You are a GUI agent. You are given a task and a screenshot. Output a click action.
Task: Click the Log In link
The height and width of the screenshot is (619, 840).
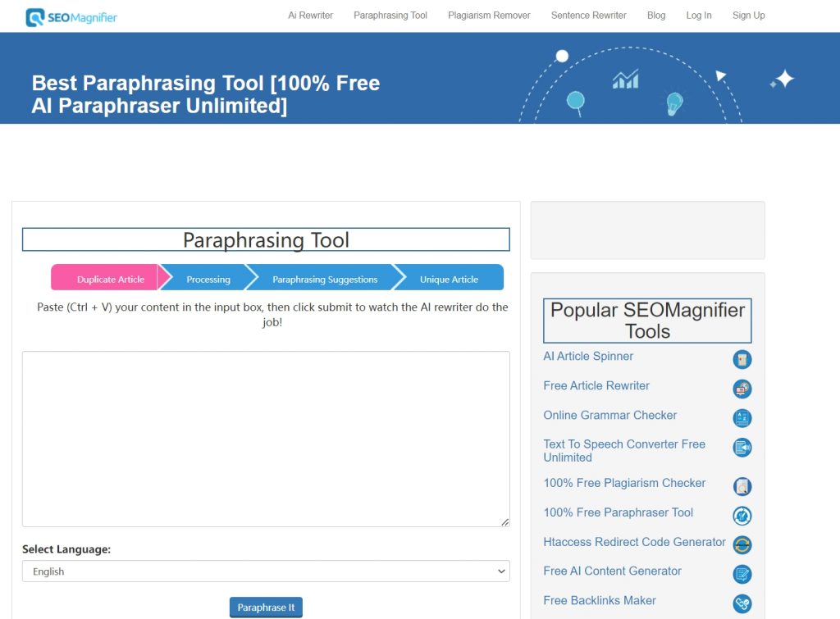point(698,15)
